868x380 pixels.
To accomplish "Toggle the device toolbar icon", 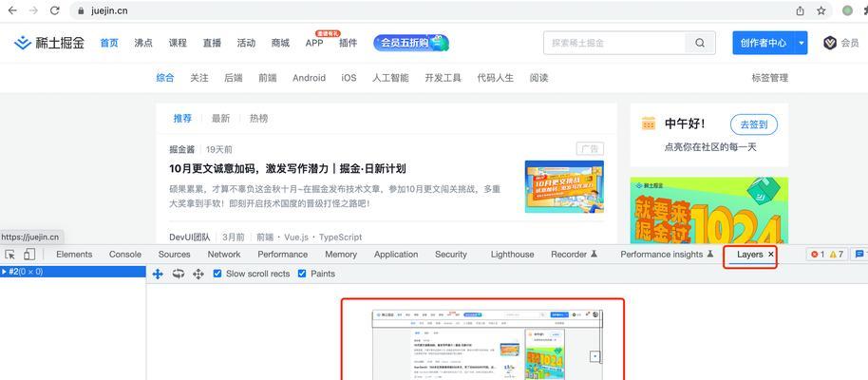I will tap(29, 255).
